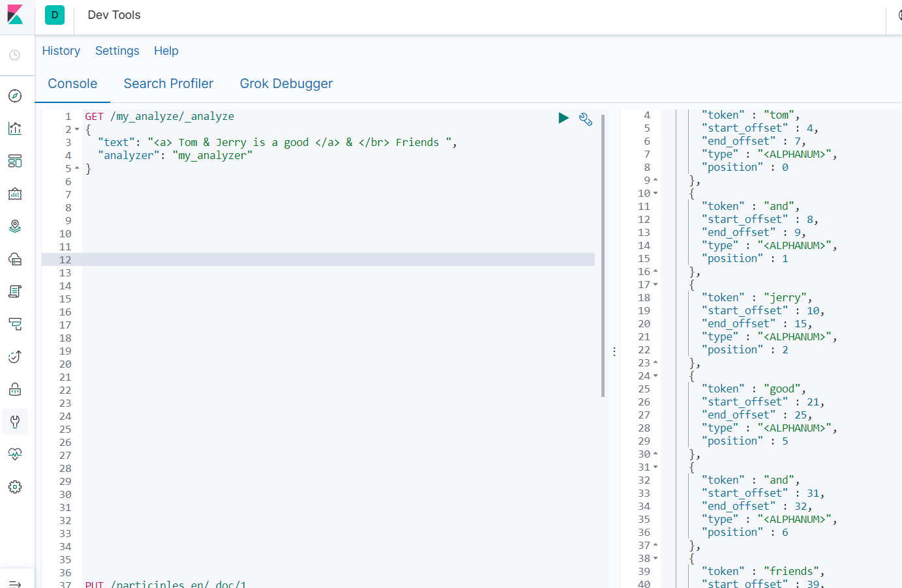The width and height of the screenshot is (902, 588).
Task: Click output token "friends" line
Action: point(763,571)
